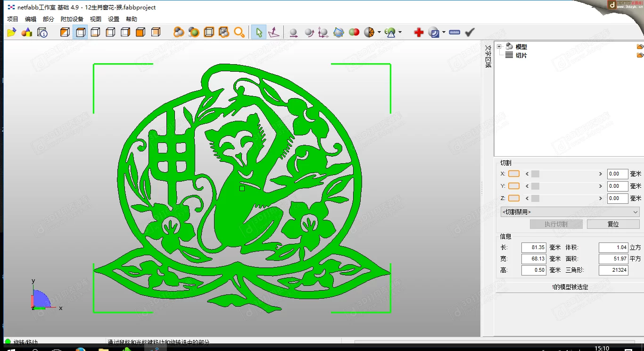This screenshot has height=351, width=644.
Task: Toggle the Z cut plane button
Action: tap(514, 198)
